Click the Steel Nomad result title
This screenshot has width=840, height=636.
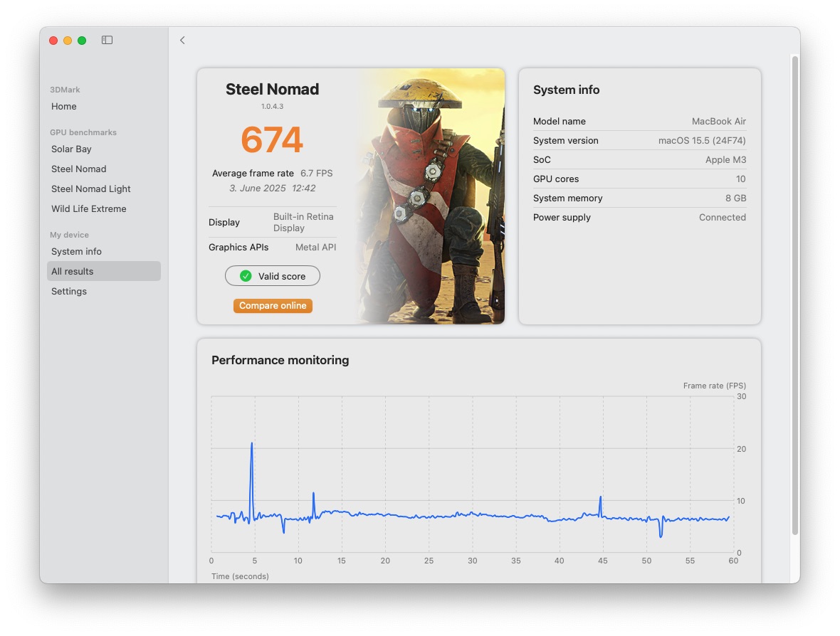click(272, 90)
